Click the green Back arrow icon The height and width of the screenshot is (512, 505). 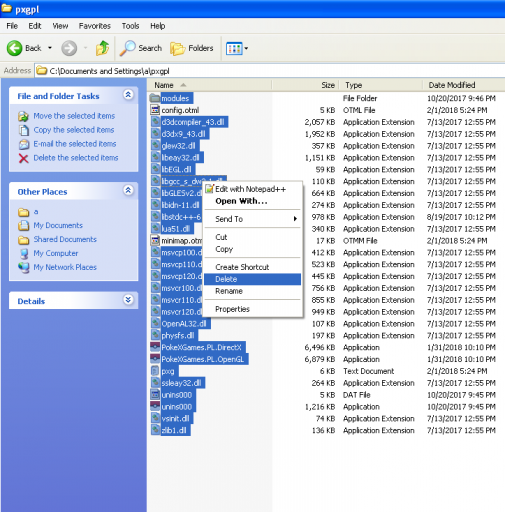tap(14, 48)
